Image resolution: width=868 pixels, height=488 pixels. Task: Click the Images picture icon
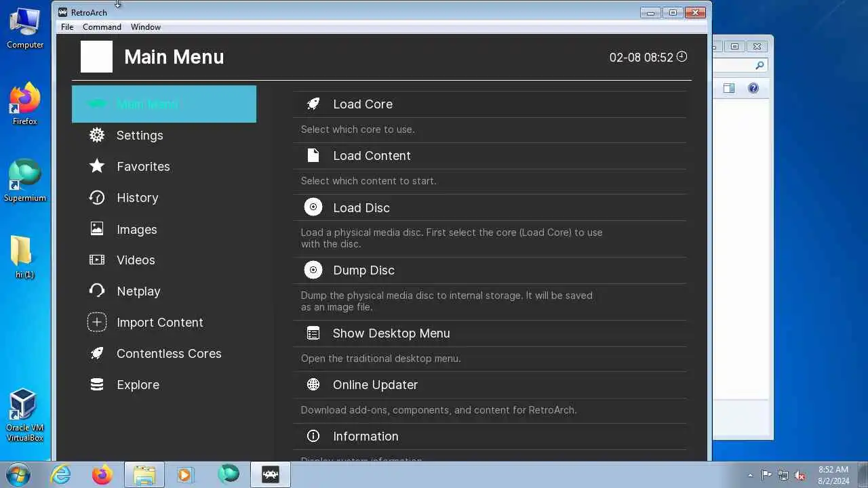pos(97,229)
